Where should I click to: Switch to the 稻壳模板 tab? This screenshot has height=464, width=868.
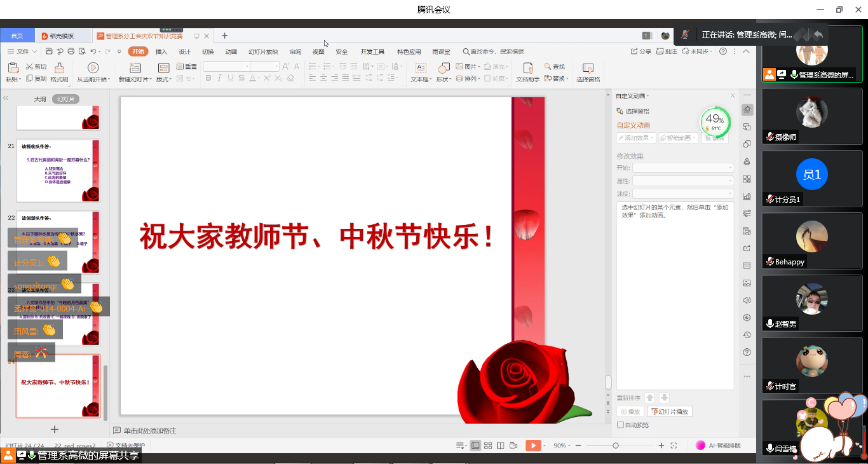pos(62,36)
